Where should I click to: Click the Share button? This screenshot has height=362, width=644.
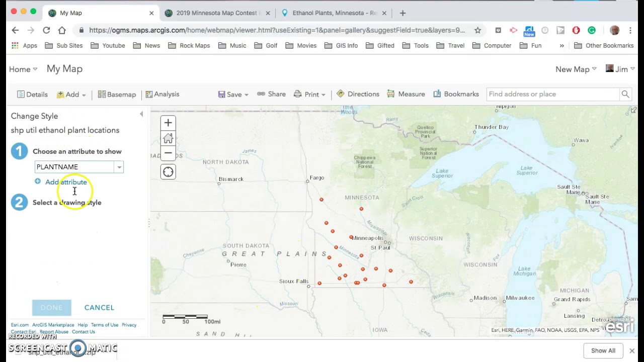(272, 94)
